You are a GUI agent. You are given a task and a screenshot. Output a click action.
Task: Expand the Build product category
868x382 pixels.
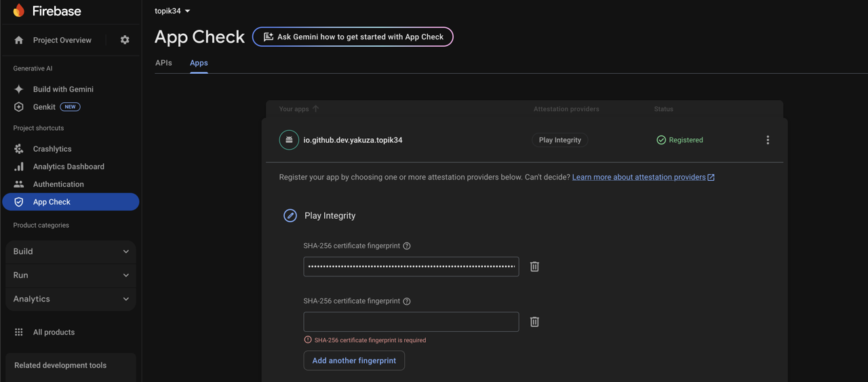71,251
